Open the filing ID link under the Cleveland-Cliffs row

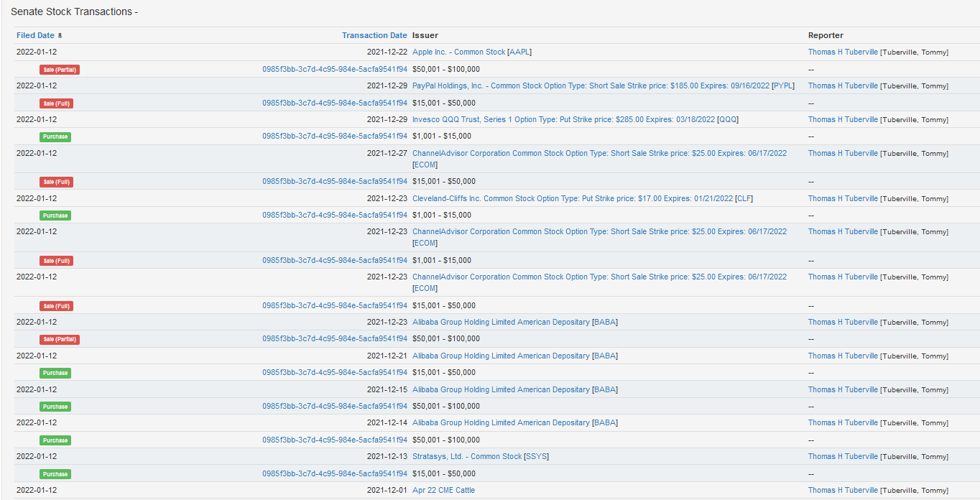coord(335,215)
